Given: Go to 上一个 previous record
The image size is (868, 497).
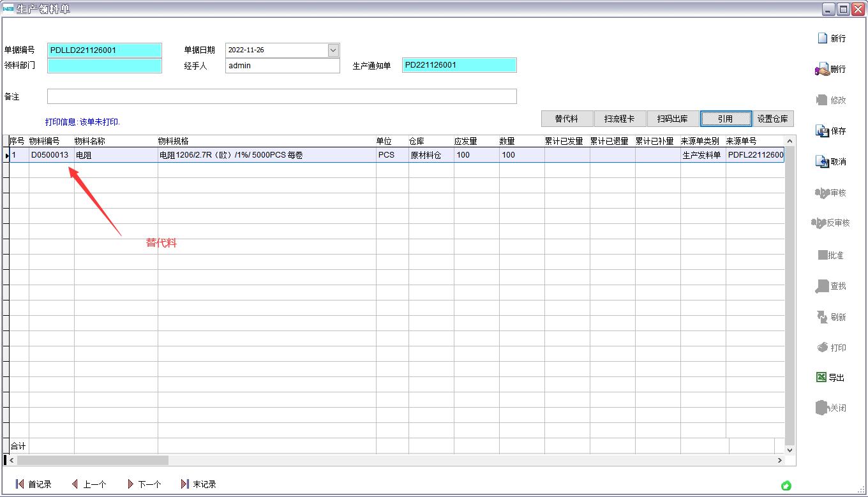Looking at the screenshot, I should click(x=75, y=484).
